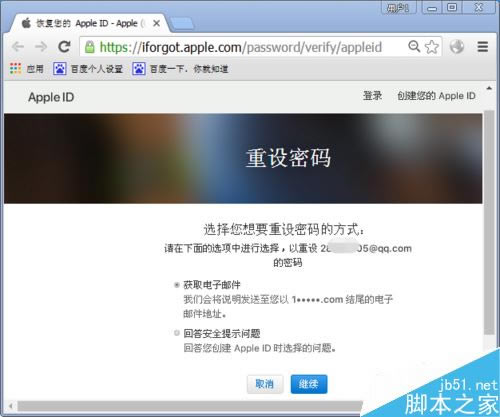Click the blue 继续 continue button

[x=309, y=384]
